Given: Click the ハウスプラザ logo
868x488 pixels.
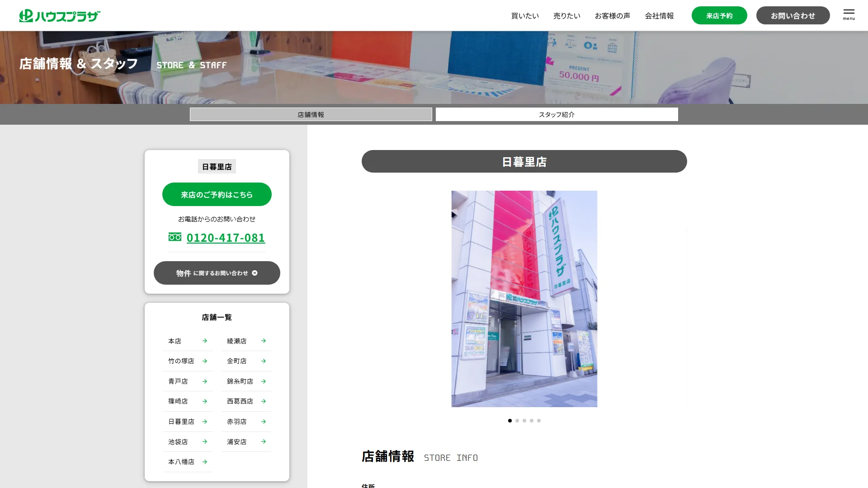Looking at the screenshot, I should 60,16.
